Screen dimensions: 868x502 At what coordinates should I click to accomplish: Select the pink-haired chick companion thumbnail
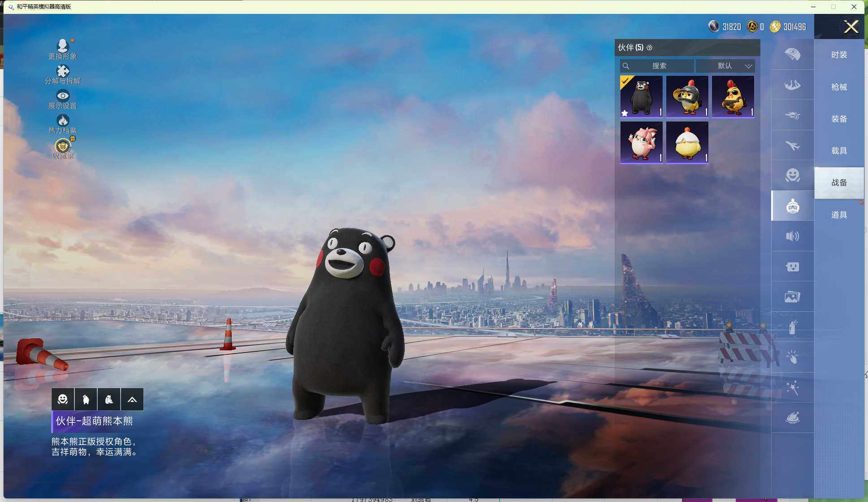coord(641,142)
